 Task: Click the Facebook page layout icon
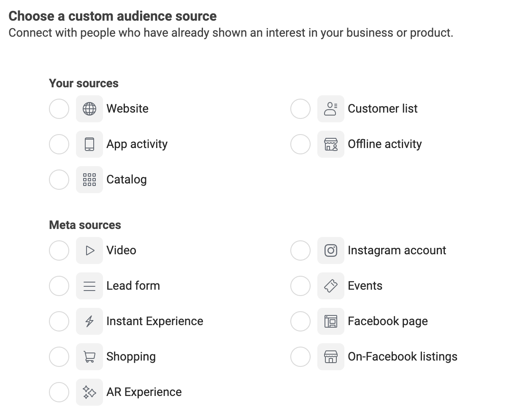[331, 321]
